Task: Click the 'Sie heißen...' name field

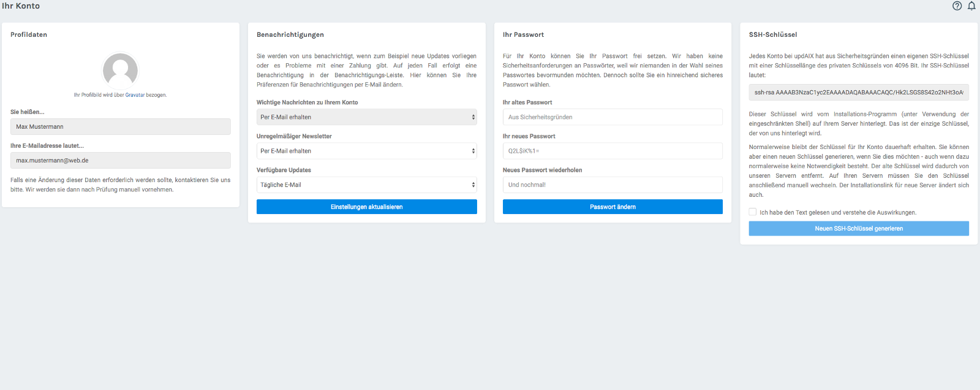Action: tap(121, 127)
